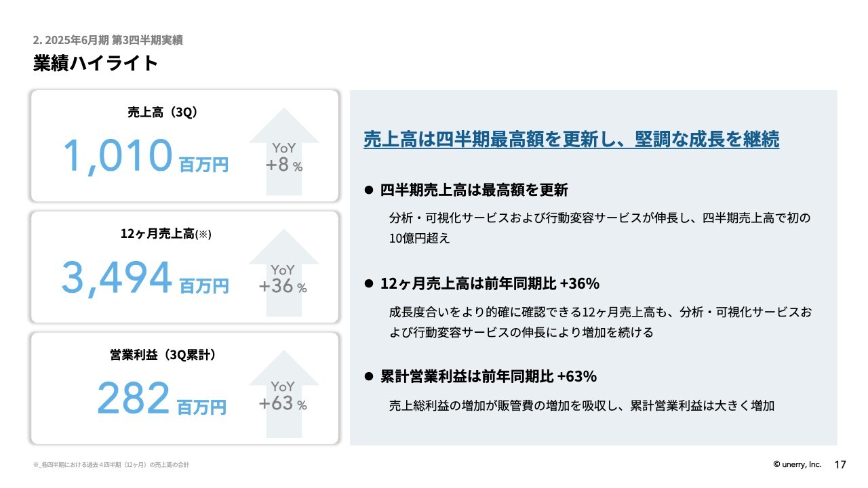Click the YoY +8% upward arrow
The width and height of the screenshot is (868, 488).
(x=284, y=152)
